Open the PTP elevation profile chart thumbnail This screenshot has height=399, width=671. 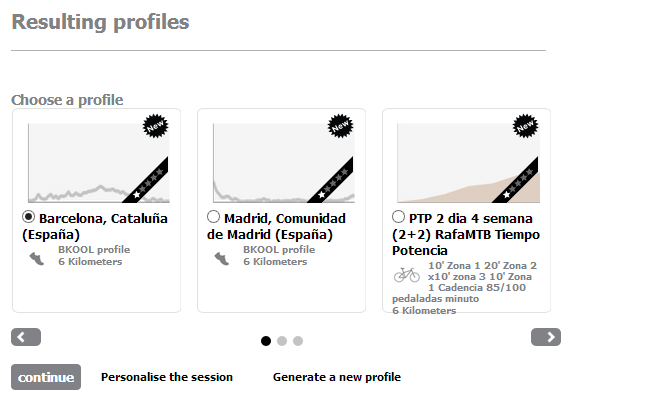[468, 163]
